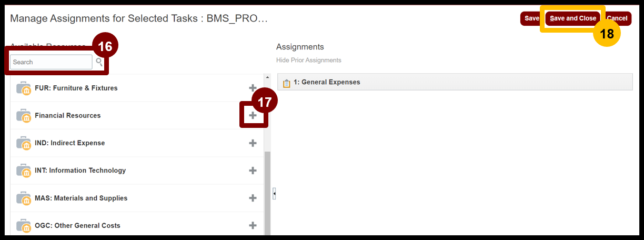Click the General Expenses clipboard task icon
Image resolution: width=644 pixels, height=240 pixels.
[x=287, y=83]
